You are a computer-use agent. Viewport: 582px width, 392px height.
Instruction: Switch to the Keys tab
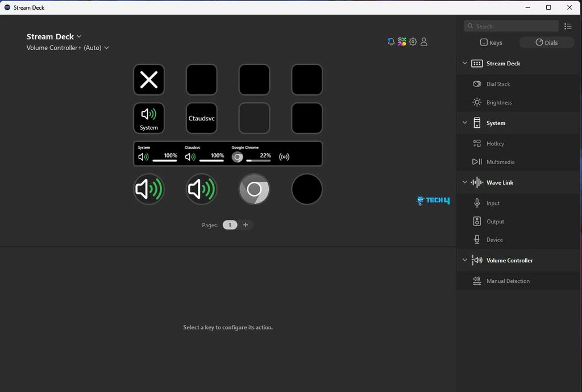click(x=491, y=42)
